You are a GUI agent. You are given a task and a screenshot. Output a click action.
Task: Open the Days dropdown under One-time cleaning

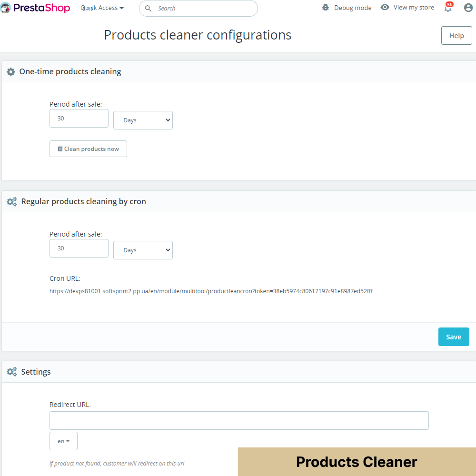pyautogui.click(x=143, y=120)
